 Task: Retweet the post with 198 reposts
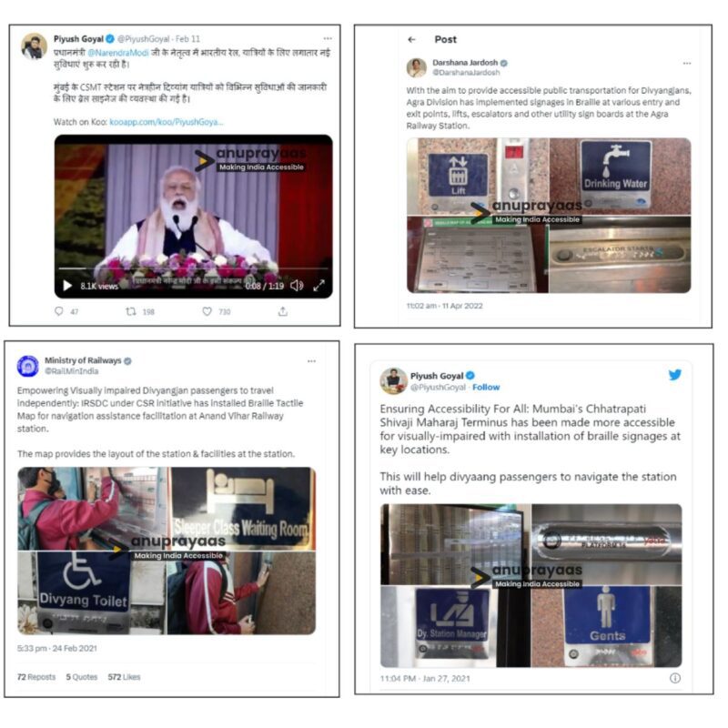pyautogui.click(x=131, y=311)
